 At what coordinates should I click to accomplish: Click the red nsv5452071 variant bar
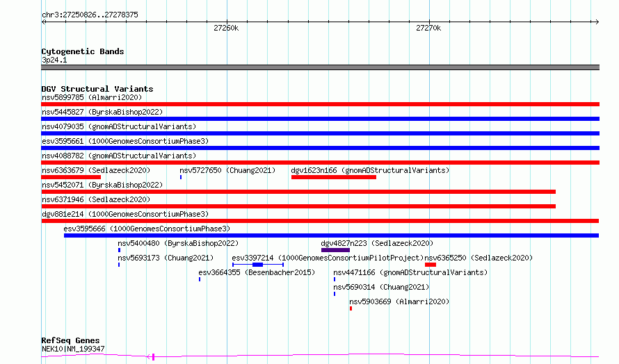[298, 192]
